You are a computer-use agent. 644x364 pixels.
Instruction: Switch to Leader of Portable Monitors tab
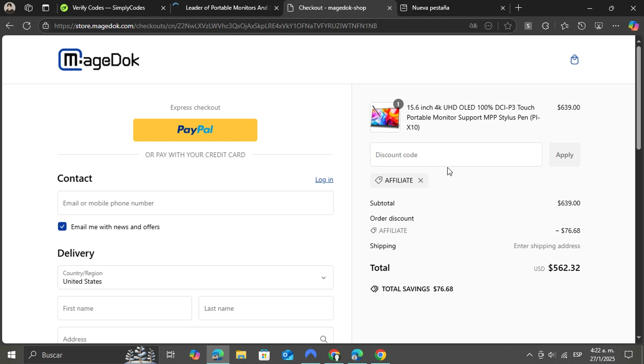pos(225,8)
